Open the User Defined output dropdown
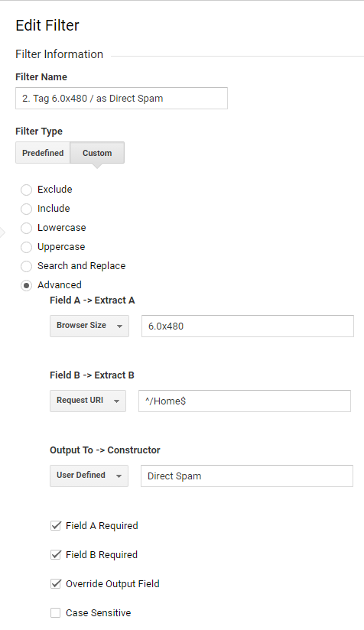The image size is (364, 630). [89, 476]
